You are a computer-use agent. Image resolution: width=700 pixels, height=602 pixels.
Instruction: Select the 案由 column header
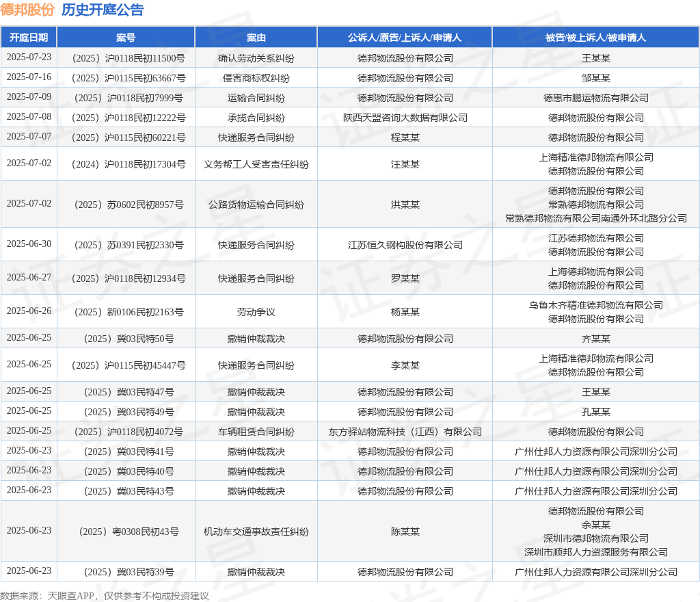click(256, 38)
